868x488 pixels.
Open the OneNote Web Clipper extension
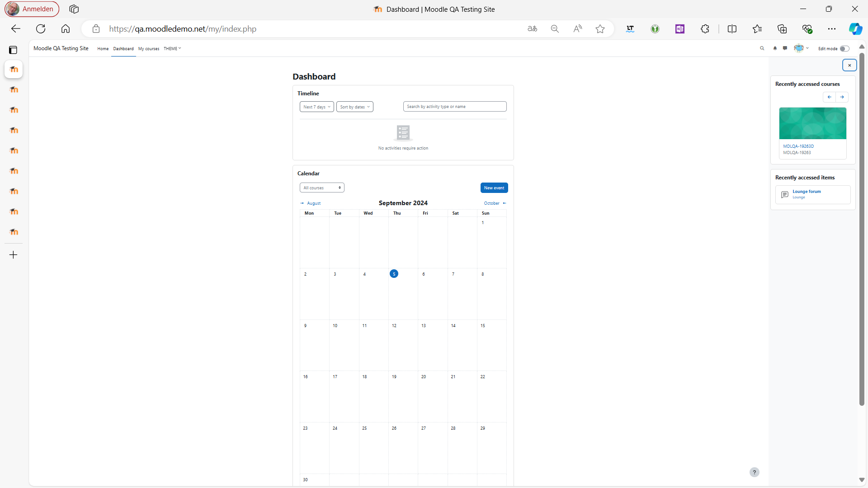(x=680, y=29)
